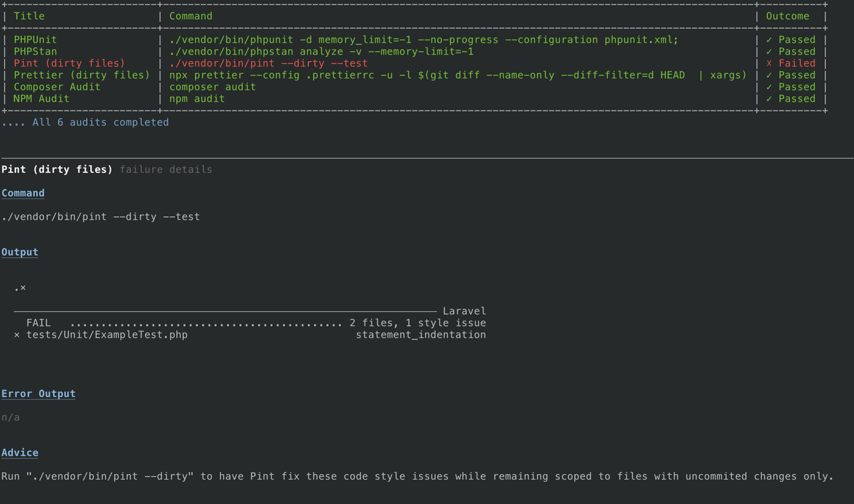Click the "All 6 audits completed" message
This screenshot has height=504, width=854.
tap(101, 122)
